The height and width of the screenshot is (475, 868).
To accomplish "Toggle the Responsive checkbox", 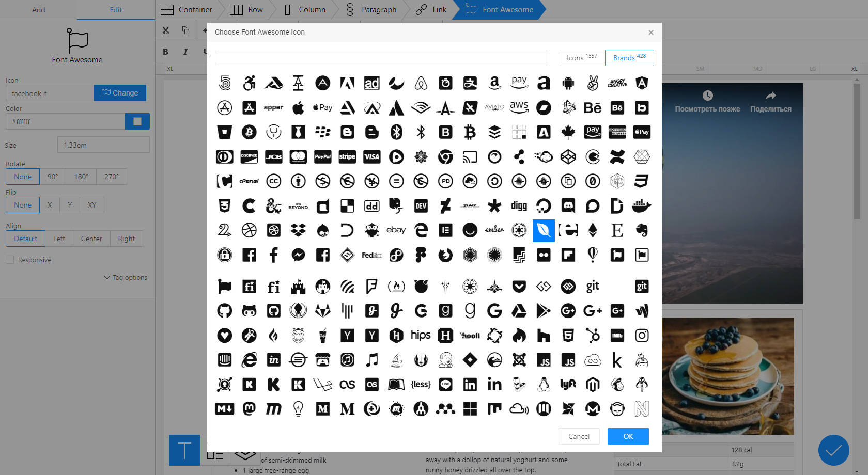I will 10,260.
